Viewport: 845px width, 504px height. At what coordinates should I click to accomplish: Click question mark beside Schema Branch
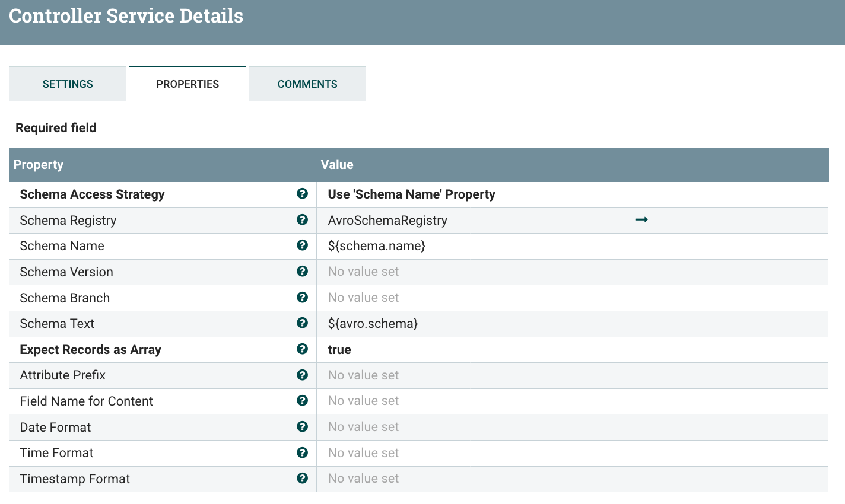click(302, 298)
